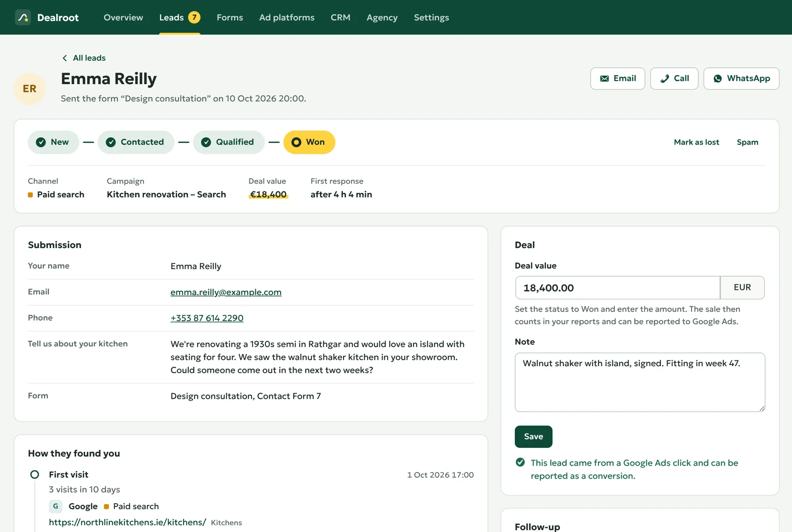Image resolution: width=792 pixels, height=532 pixels.
Task: Click the Paid search channel dot in summary
Action: point(30,195)
